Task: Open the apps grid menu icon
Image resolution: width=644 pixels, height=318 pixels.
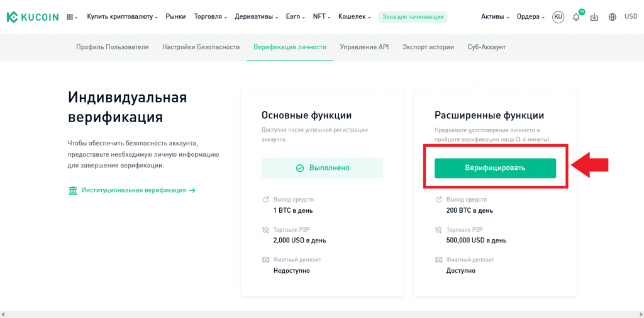Action: (70, 17)
